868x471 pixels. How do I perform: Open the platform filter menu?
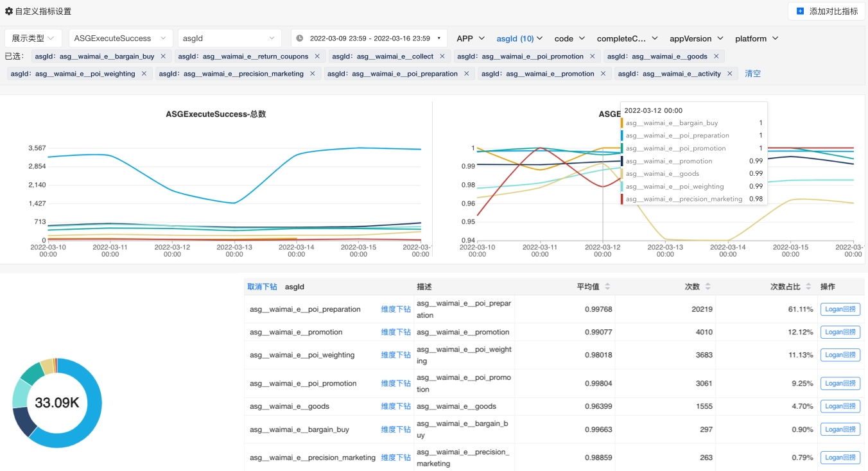pyautogui.click(x=756, y=39)
